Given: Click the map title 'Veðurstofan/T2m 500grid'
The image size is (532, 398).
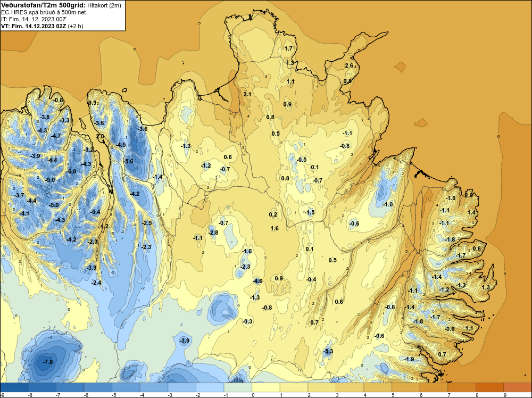Looking at the screenshot, I should (44, 5).
